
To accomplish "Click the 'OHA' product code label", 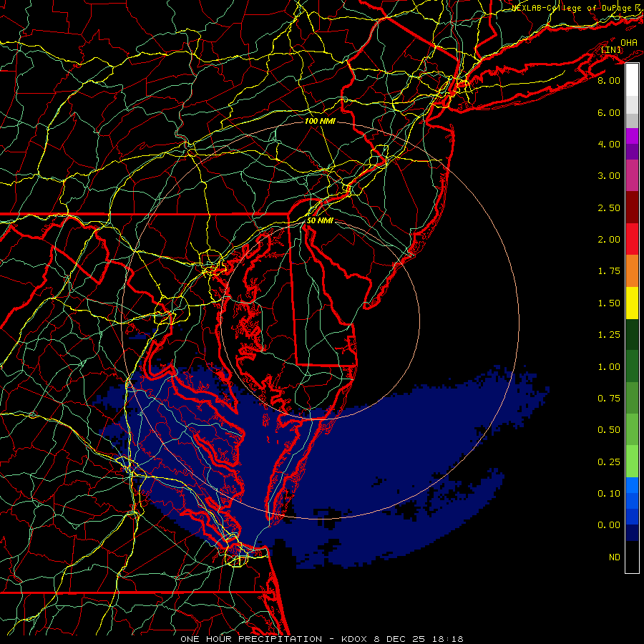I will point(629,42).
